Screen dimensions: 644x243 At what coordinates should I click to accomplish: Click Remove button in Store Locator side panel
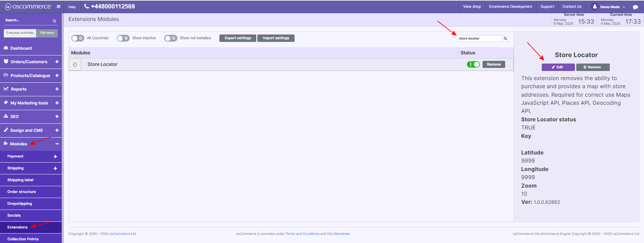click(x=593, y=67)
